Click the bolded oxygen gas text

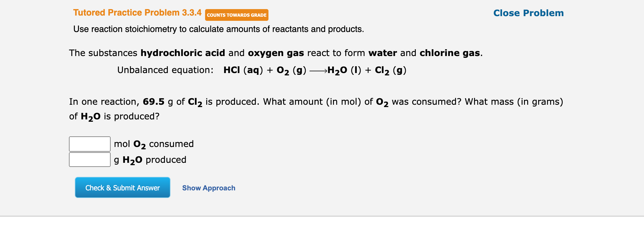(276, 53)
